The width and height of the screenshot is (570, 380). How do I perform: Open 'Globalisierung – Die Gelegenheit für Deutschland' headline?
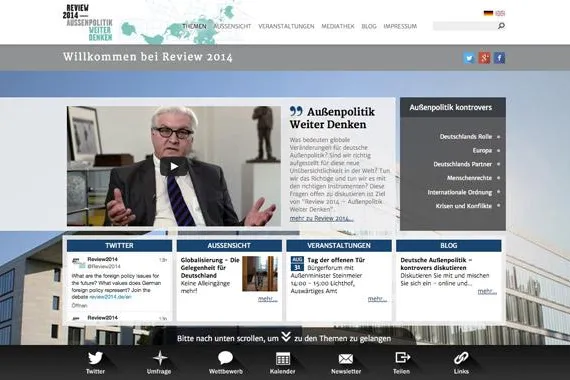(210, 268)
